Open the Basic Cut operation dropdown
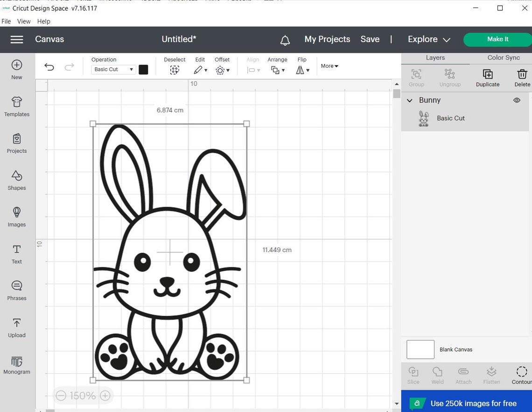The height and width of the screenshot is (412, 532). pos(113,69)
